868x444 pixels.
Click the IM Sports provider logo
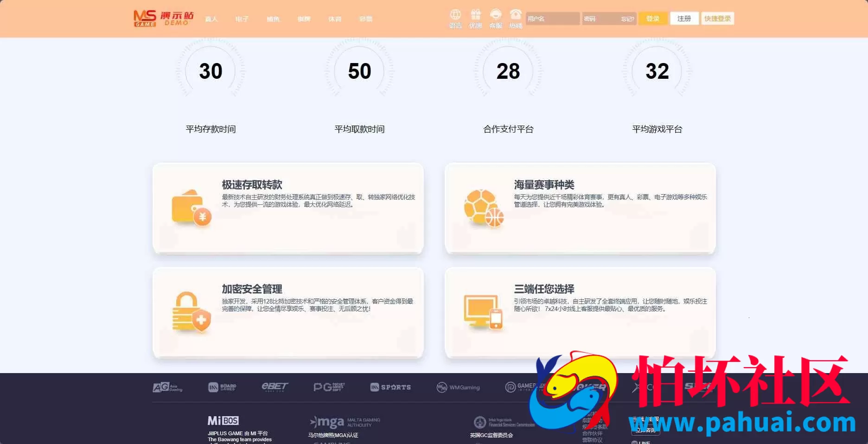pos(390,387)
